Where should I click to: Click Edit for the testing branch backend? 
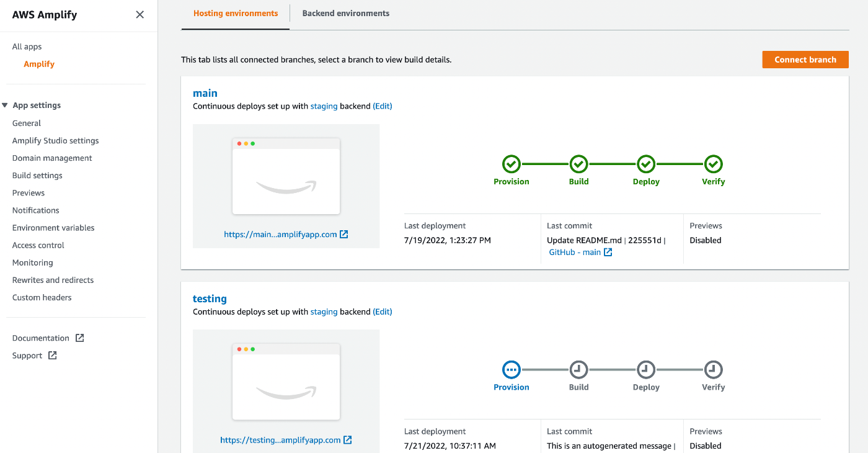pyautogui.click(x=383, y=312)
